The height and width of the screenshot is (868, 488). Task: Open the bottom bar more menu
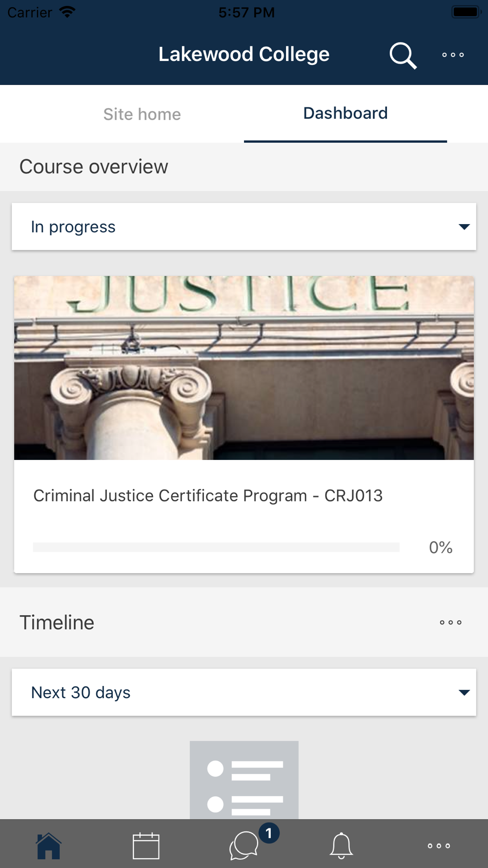tap(439, 846)
